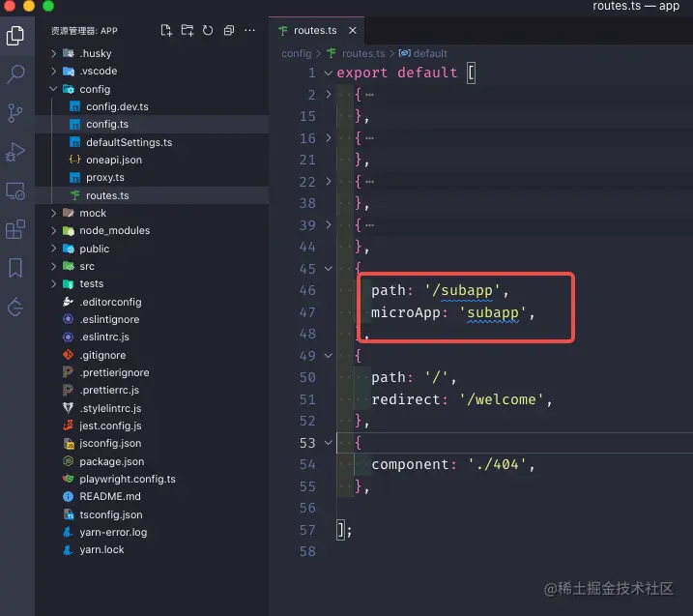
Task: Open package.json file
Action: click(x=152, y=461)
